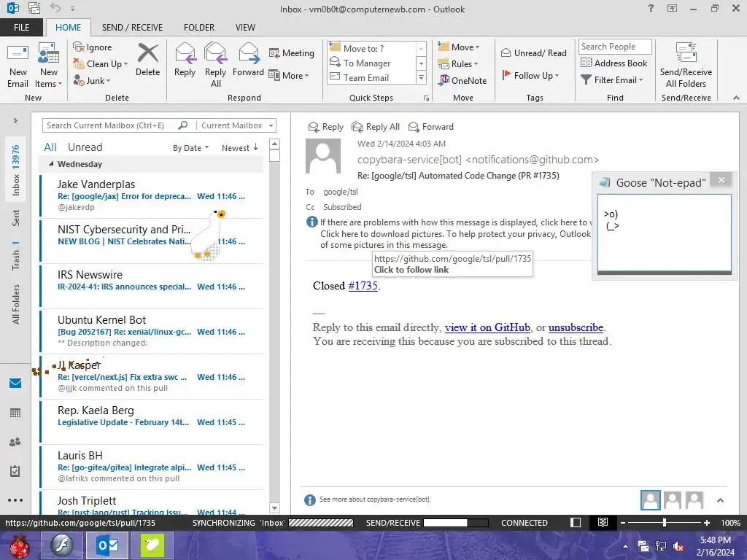Open the People navigation icon
The width and height of the screenshot is (747, 560).
(15, 442)
